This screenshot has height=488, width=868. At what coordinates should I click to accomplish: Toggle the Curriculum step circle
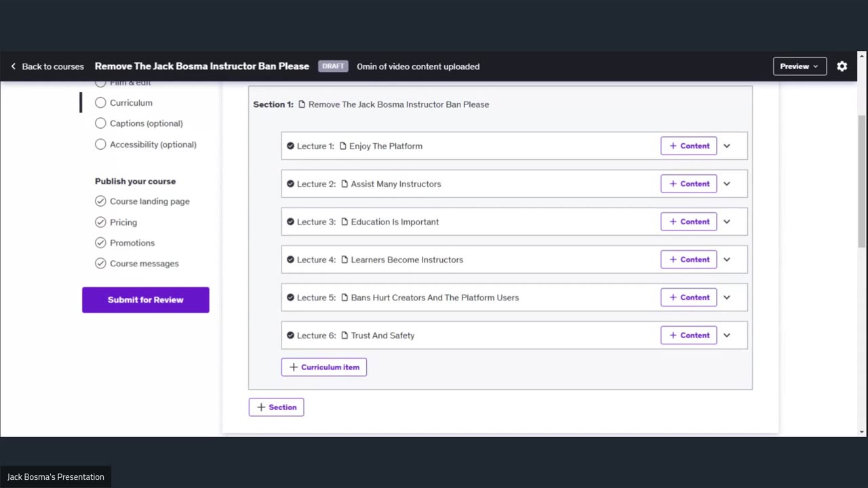100,102
